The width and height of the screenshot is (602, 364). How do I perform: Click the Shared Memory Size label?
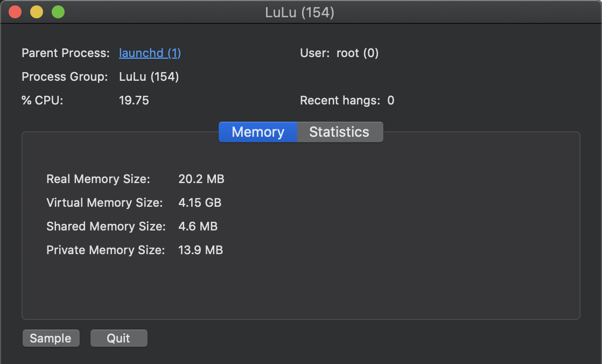106,226
